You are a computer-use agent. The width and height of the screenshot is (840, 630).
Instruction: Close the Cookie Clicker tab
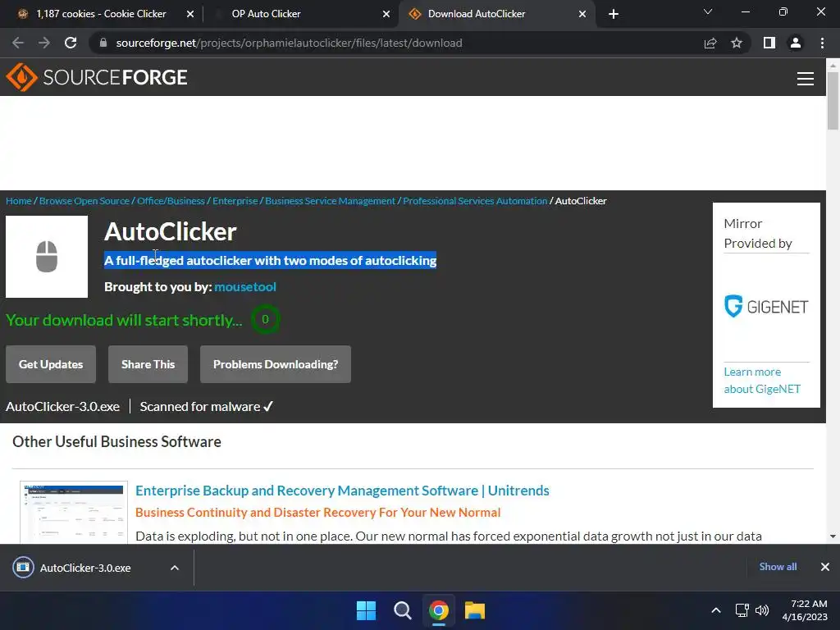[x=190, y=14]
